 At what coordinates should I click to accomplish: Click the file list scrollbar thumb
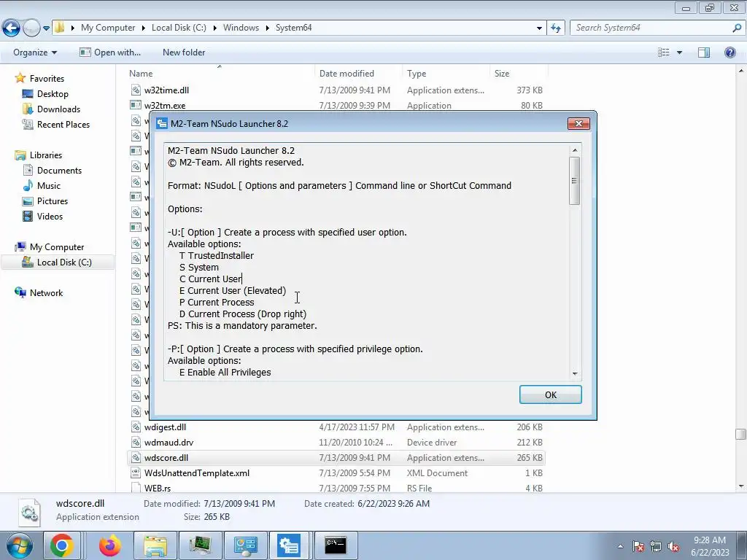coord(741,434)
